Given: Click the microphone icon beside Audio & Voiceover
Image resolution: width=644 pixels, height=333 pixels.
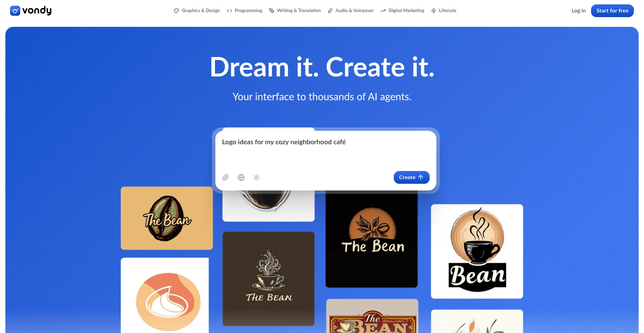Looking at the screenshot, I should click(x=330, y=11).
